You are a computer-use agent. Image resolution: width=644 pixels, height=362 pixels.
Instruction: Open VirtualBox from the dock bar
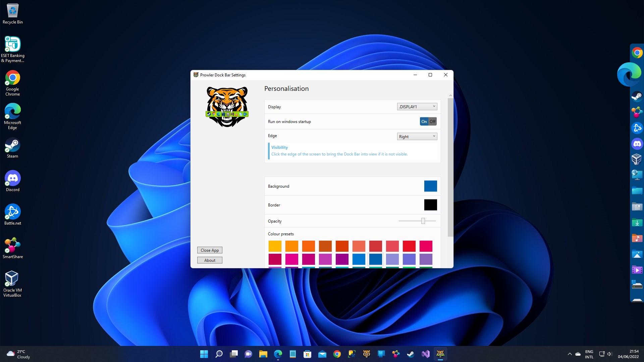(x=637, y=159)
